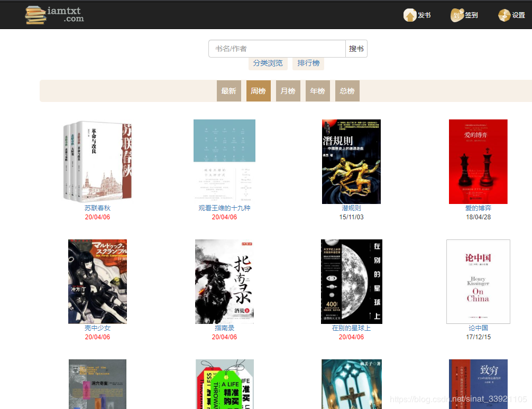Click the 20/04/06 date under 指南录

(x=224, y=337)
